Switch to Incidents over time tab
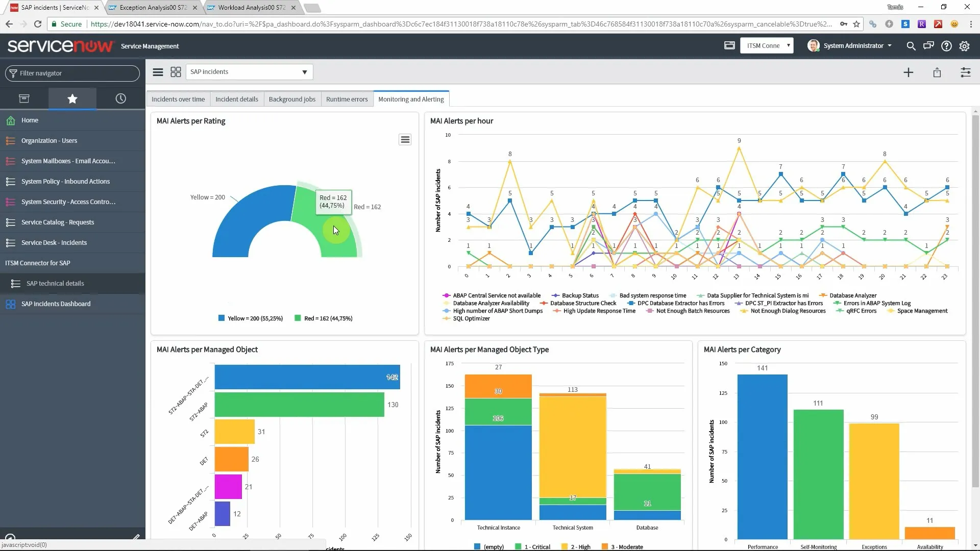Viewport: 980px width, 551px height. click(178, 99)
